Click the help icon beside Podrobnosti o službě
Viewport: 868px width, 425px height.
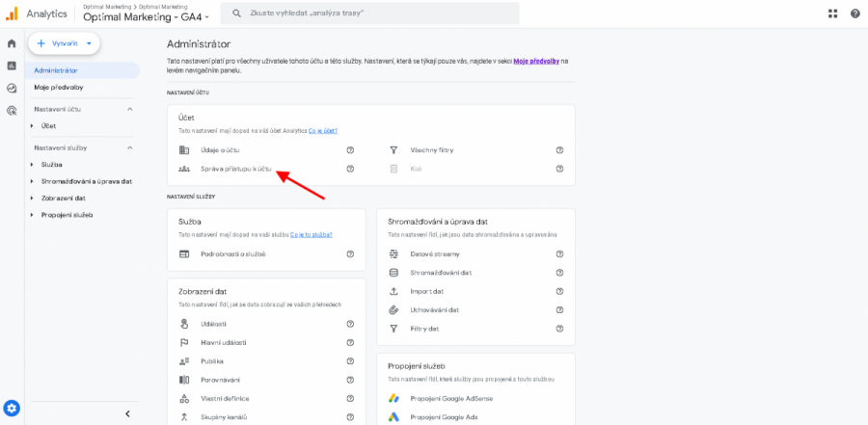(350, 254)
